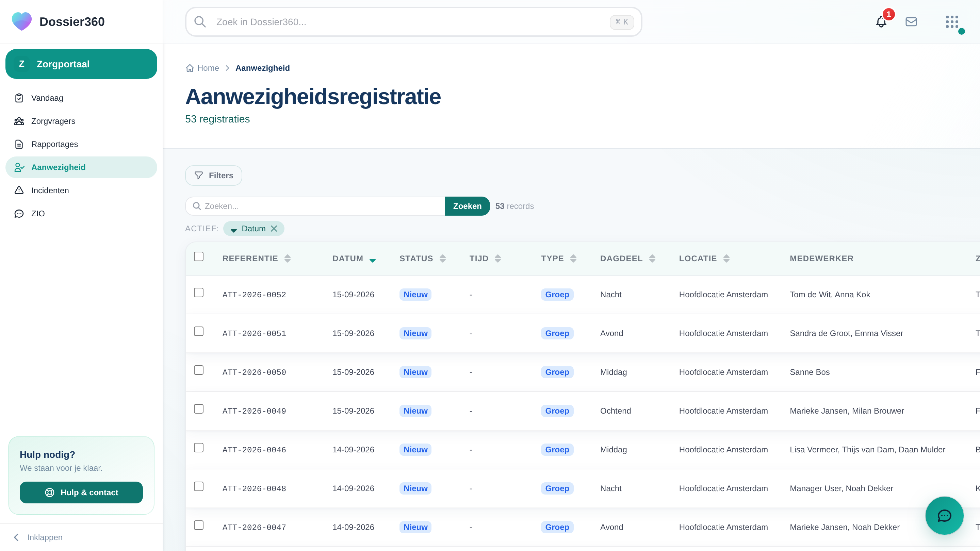
Task: Focus the table Zoeken input field
Action: coord(315,206)
